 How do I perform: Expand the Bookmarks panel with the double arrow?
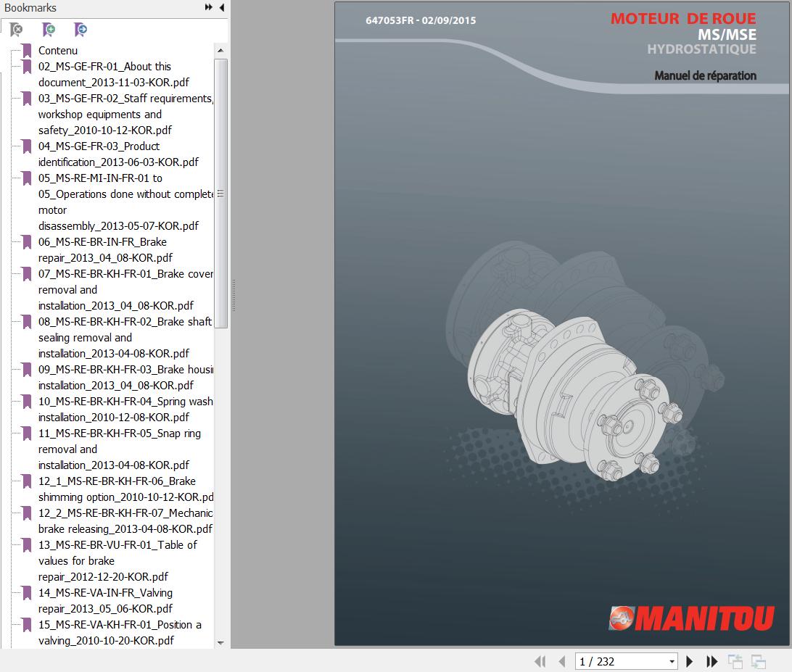209,7
